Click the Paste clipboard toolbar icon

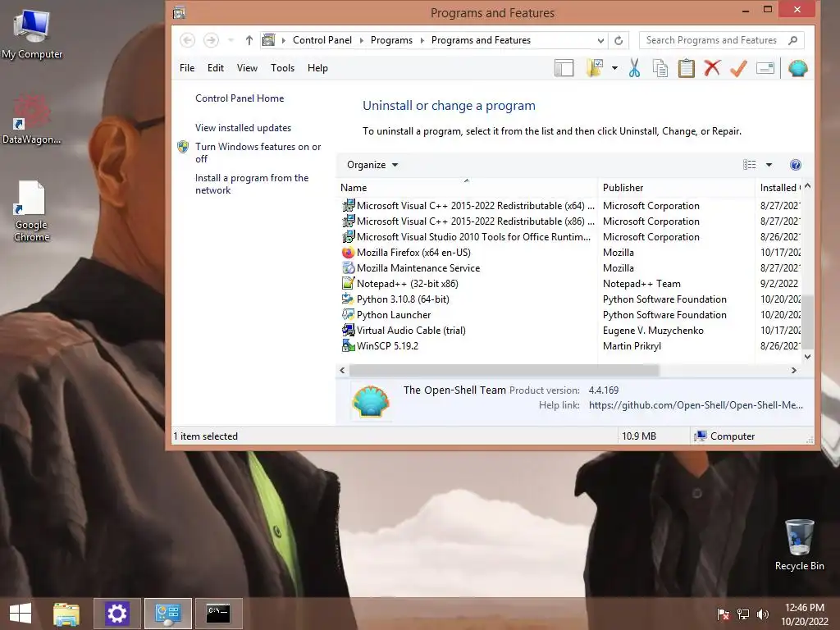point(687,68)
